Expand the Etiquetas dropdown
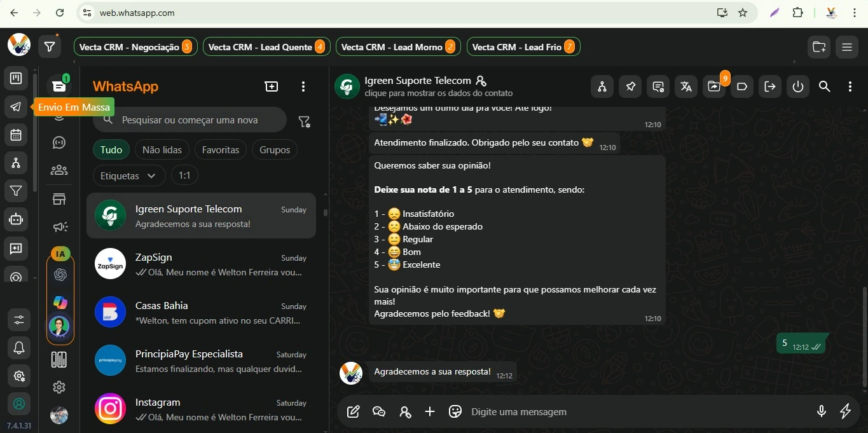The width and height of the screenshot is (868, 433). pos(129,175)
